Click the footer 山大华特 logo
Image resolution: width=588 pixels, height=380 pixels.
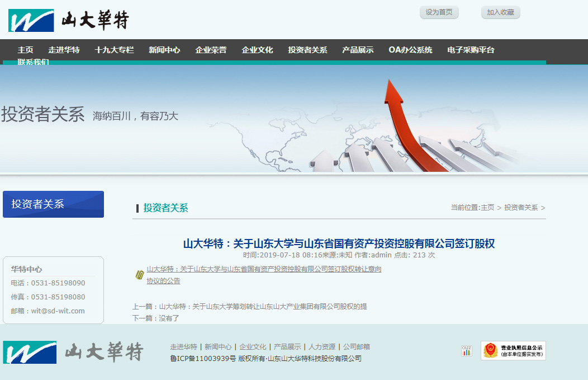pos(74,352)
